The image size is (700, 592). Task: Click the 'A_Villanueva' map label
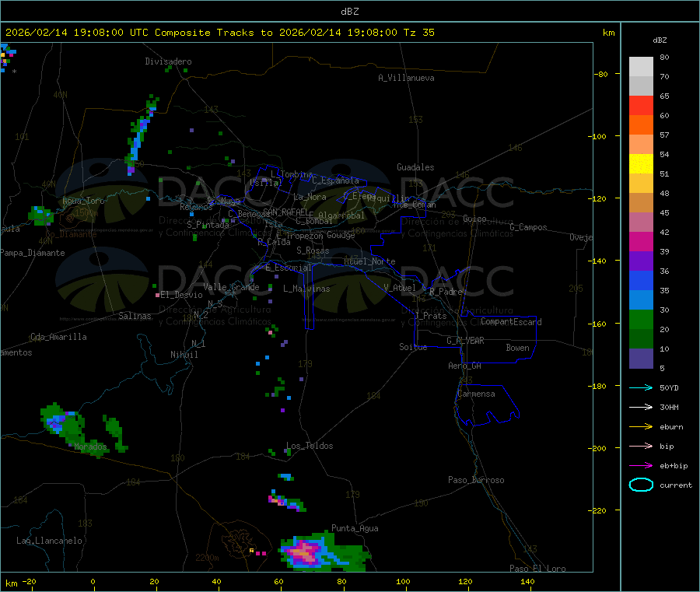[x=406, y=78]
